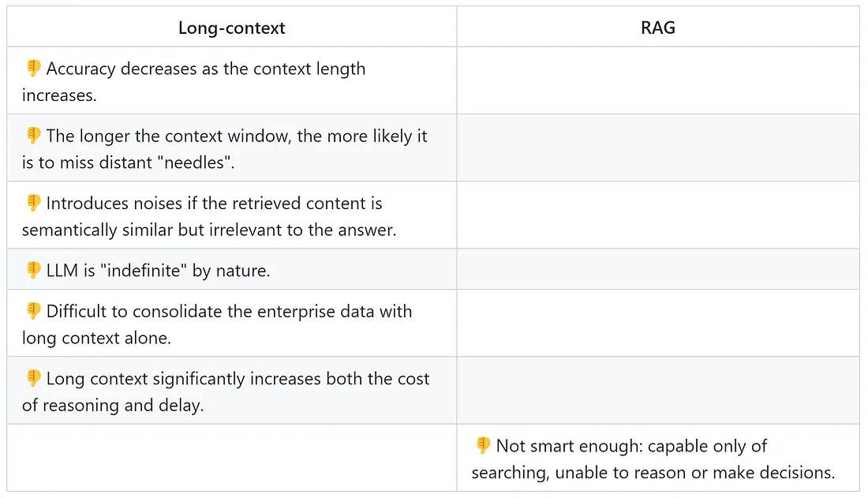Click thumbs-down icon beside Difficult to consolidate
The width and height of the screenshot is (868, 498).
coord(33,310)
